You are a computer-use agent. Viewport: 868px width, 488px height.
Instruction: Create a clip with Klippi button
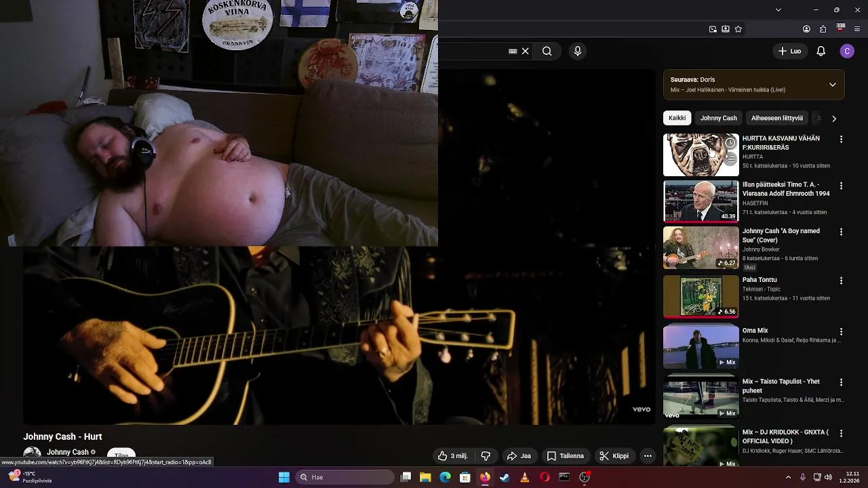coord(614,456)
